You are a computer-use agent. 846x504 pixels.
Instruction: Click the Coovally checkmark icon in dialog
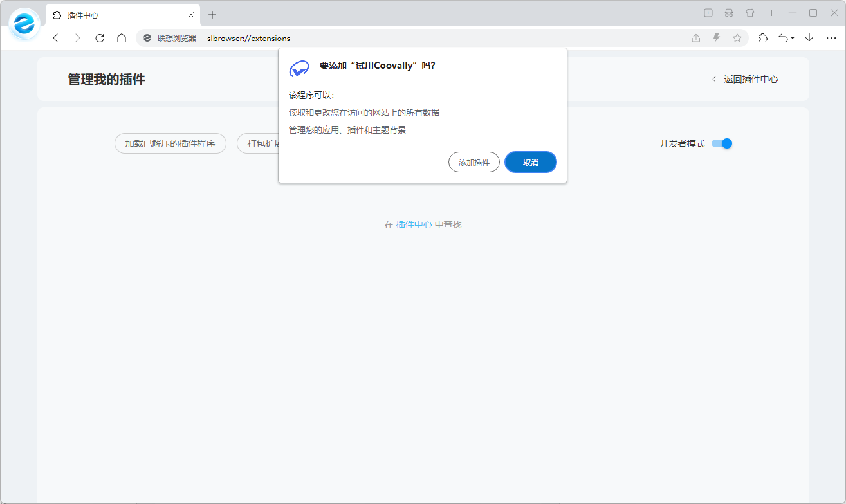coord(299,68)
